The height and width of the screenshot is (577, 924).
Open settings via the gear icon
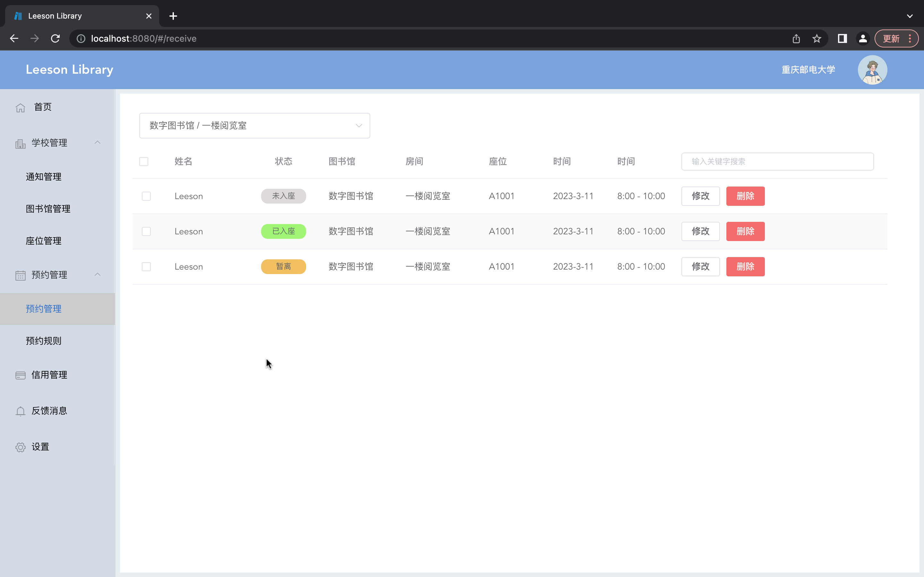click(20, 447)
